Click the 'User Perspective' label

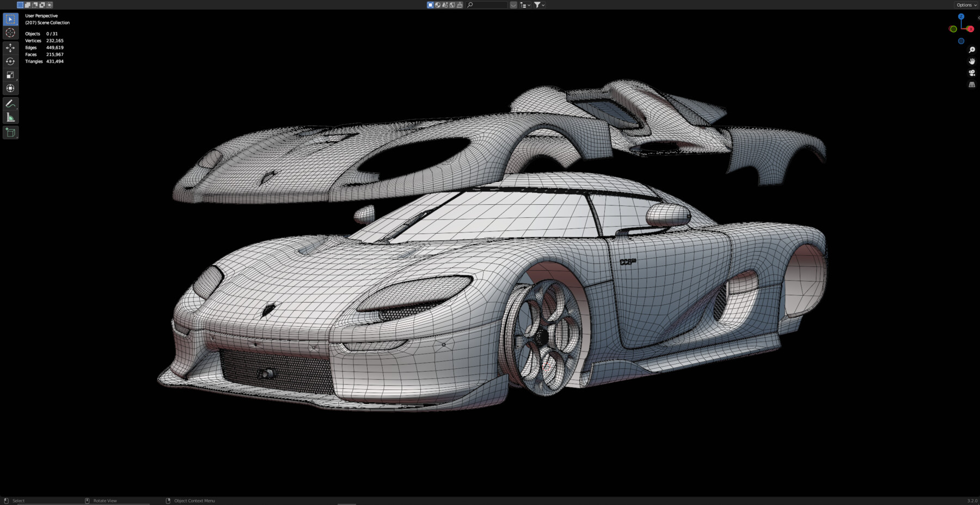tap(41, 16)
